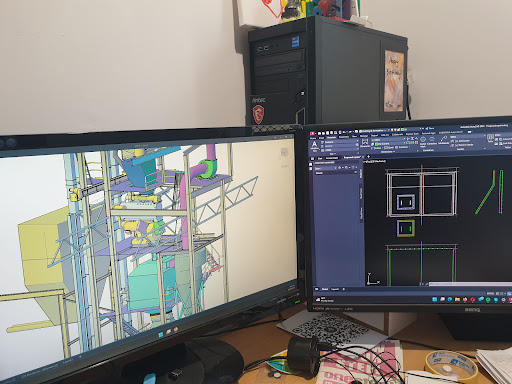Switch to the Model layout tab
The height and width of the screenshot is (384, 512).
tap(325, 289)
